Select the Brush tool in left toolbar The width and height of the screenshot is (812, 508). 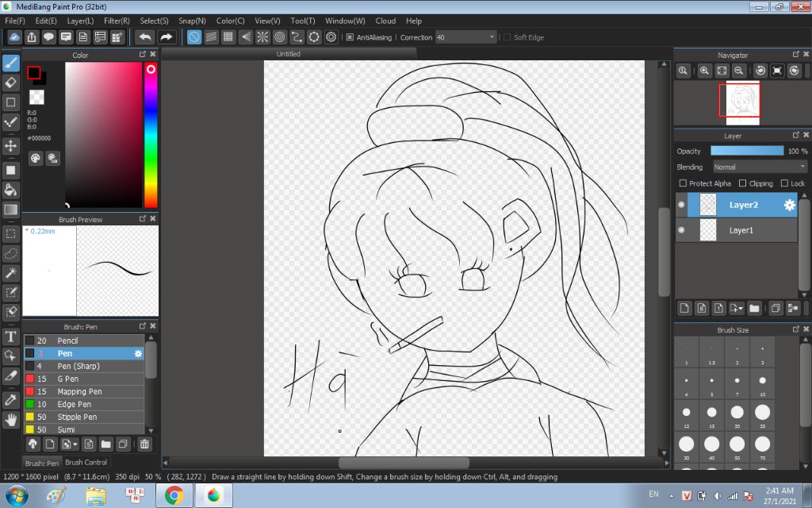(11, 63)
